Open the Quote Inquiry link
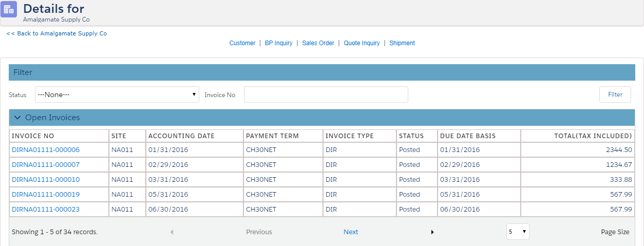Screen dimensions: 644x246 click(362, 43)
